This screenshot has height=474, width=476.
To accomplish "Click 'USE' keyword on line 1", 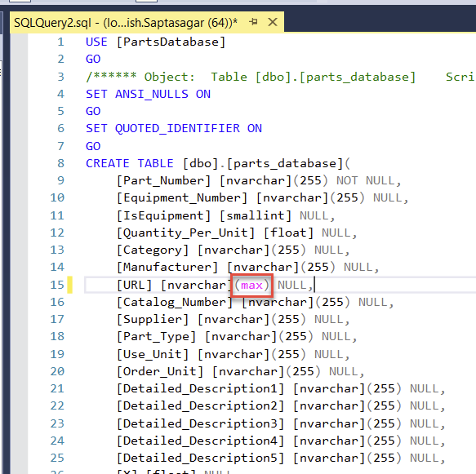I will click(96, 42).
